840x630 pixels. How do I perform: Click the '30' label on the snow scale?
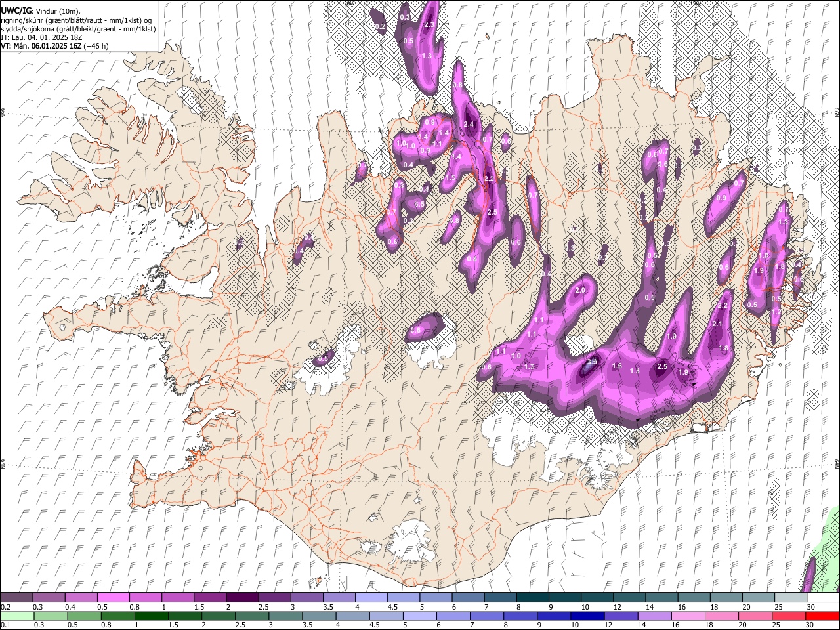[x=811, y=607]
